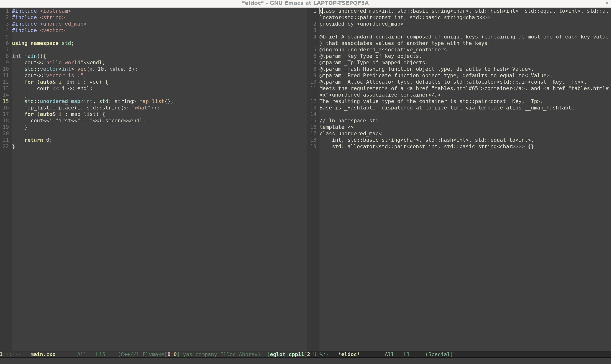
Task: Close the Emacs window with X button
Action: [607, 3]
